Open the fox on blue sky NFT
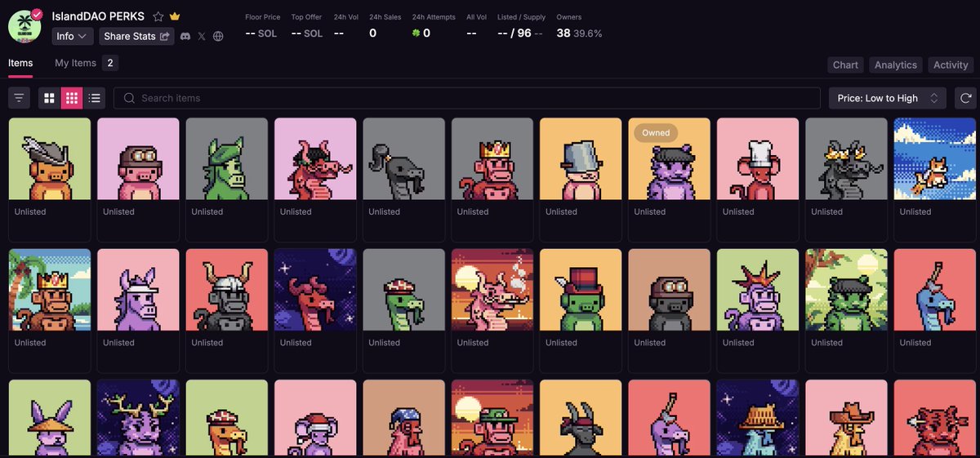This screenshot has width=980, height=458. tap(935, 159)
